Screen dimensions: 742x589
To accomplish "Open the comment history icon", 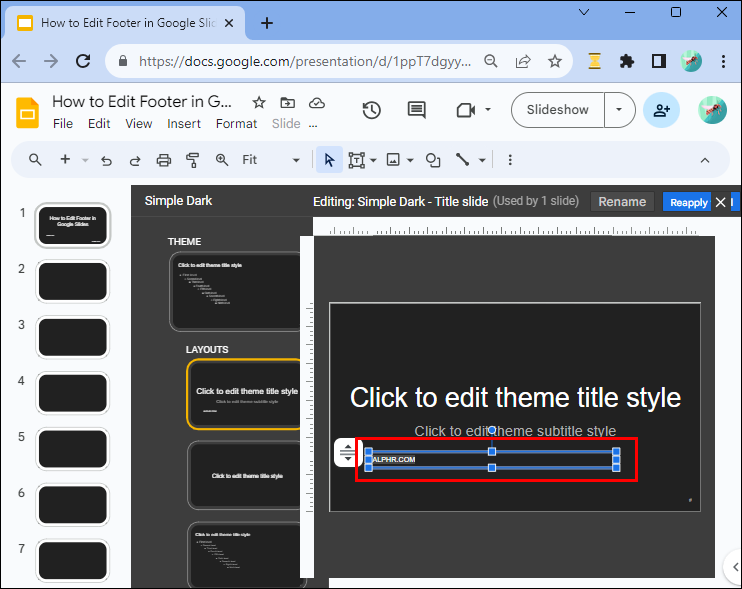I will click(416, 110).
